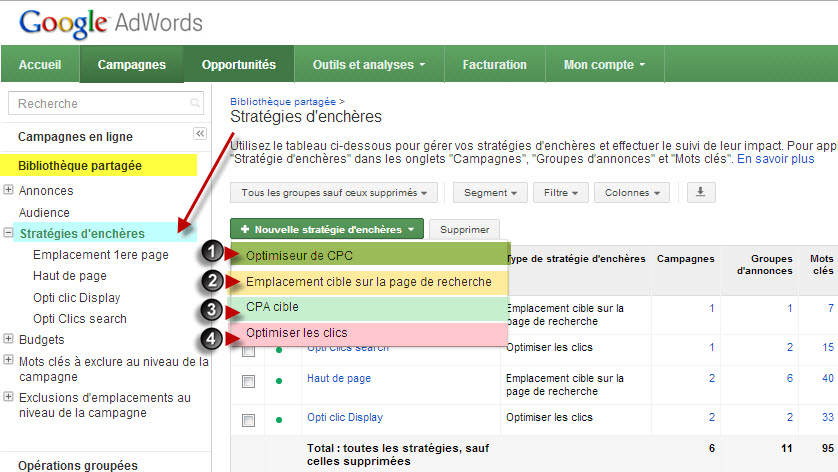Select Opti clic Display in sidebar tree
The image size is (838, 472).
(76, 298)
